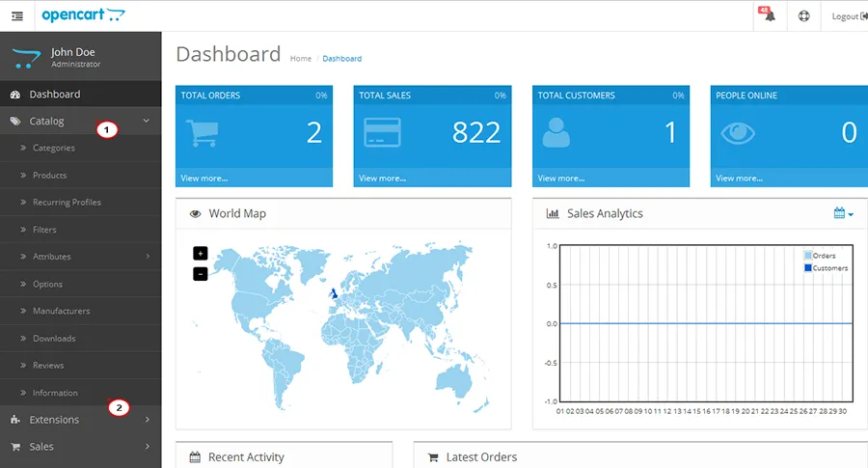Viewport: 868px width, 468px height.
Task: Collapse the Catalog menu chevron
Action: click(147, 121)
